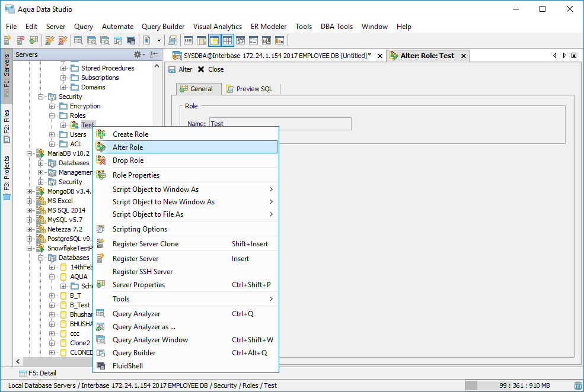Expand the Subscriptions folder
The height and width of the screenshot is (392, 584).
click(63, 78)
